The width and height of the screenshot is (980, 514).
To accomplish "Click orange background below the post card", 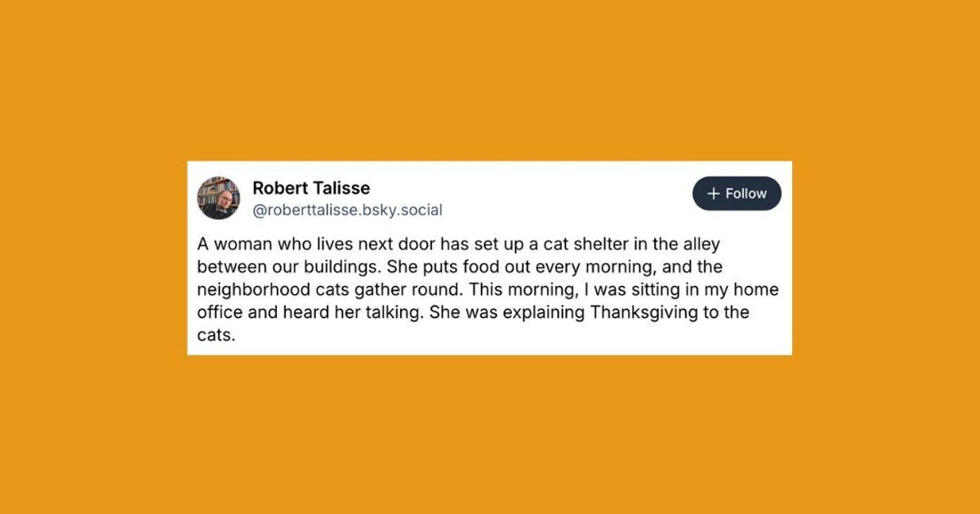I will (490, 433).
